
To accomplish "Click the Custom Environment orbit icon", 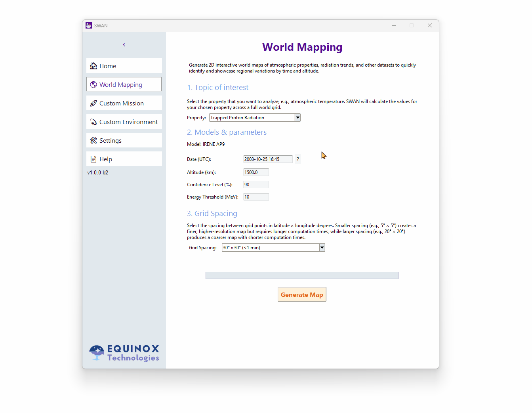I will [x=93, y=122].
